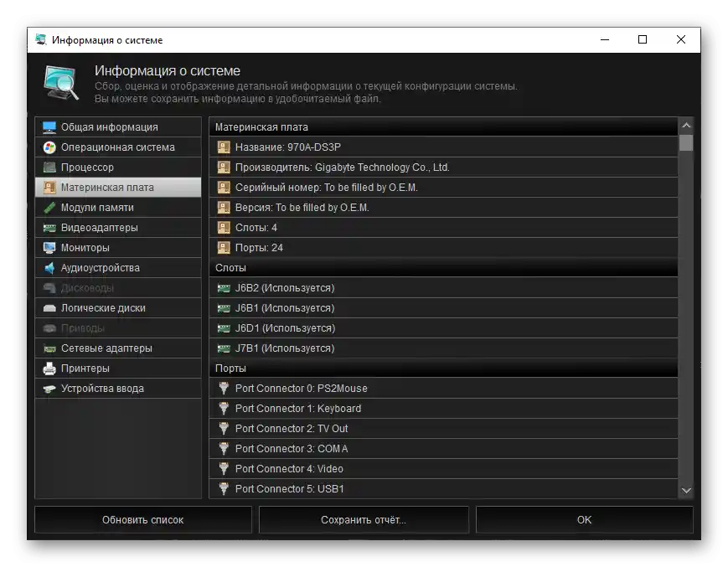This screenshot has height=567, width=728.
Task: Click the Порты group header
Action: pyautogui.click(x=443, y=369)
